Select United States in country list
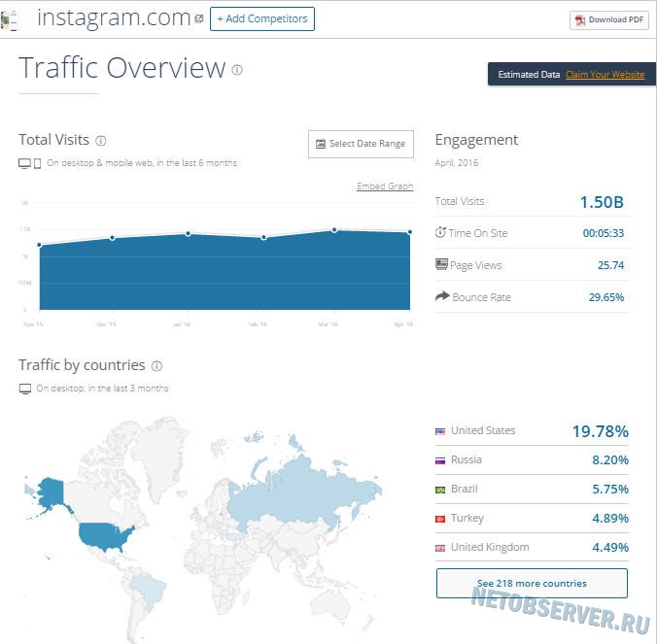Image resolution: width=657 pixels, height=644 pixels. [483, 430]
